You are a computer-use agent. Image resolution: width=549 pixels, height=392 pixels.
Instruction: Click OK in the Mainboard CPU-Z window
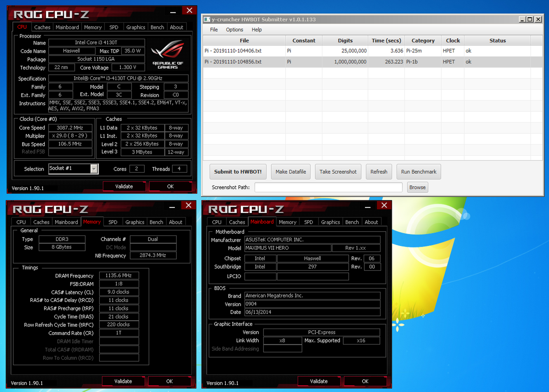pos(365,381)
